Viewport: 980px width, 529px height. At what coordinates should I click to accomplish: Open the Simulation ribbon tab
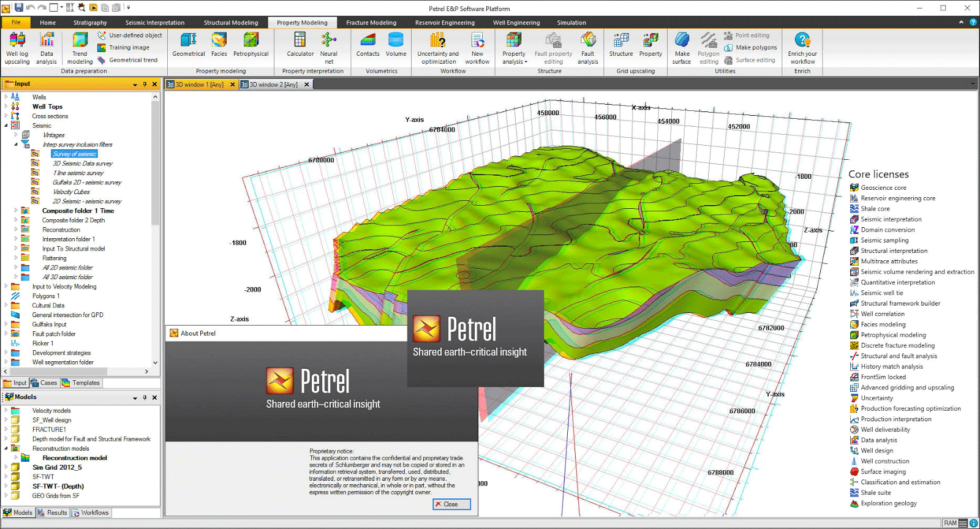[x=571, y=23]
